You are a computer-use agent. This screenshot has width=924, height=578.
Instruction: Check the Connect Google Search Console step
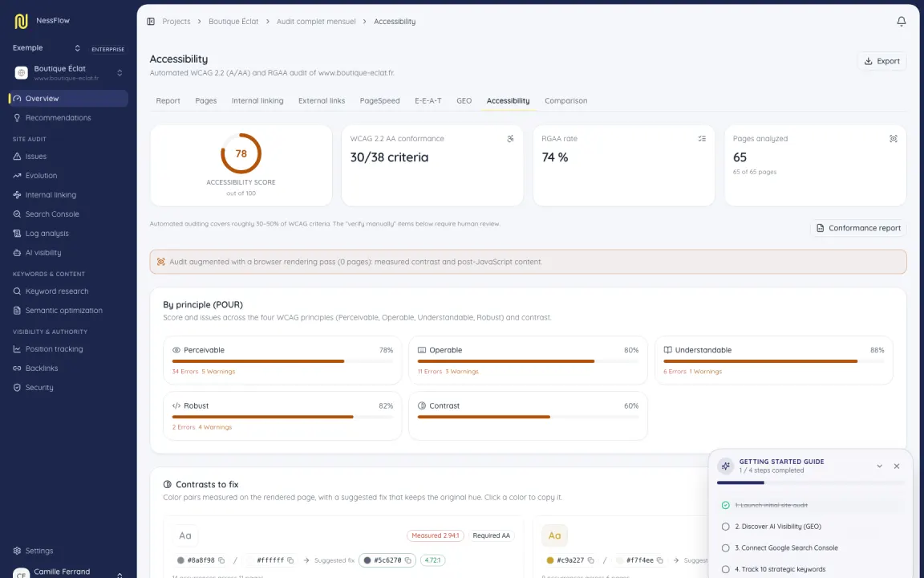click(x=725, y=548)
